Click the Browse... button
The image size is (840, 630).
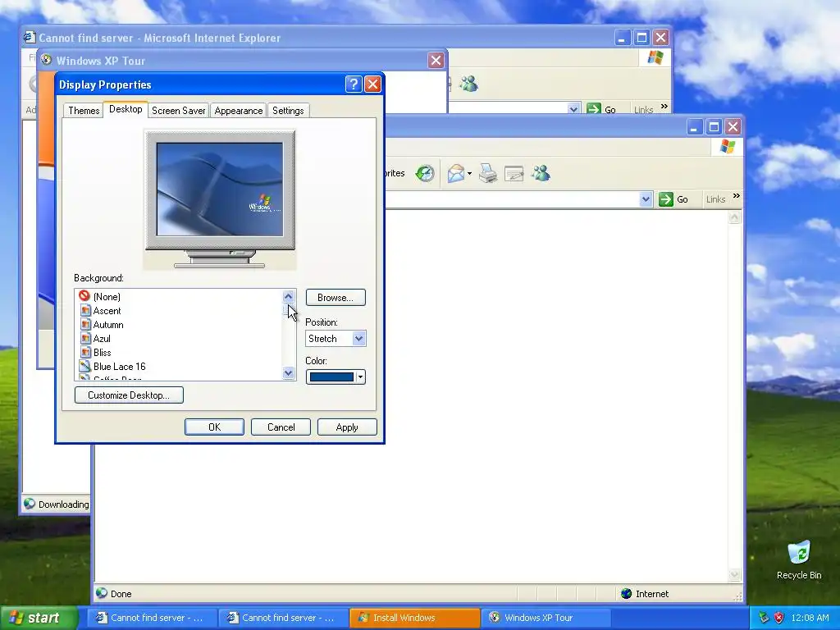pyautogui.click(x=336, y=297)
